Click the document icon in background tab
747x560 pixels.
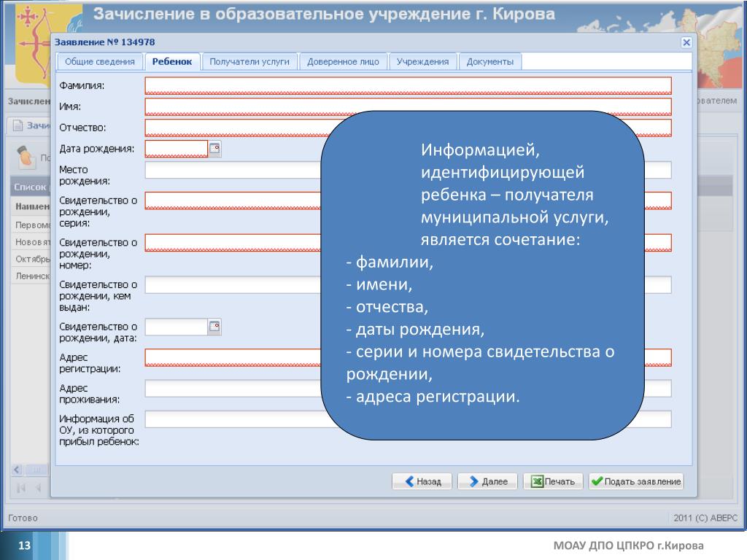pyautogui.click(x=18, y=125)
